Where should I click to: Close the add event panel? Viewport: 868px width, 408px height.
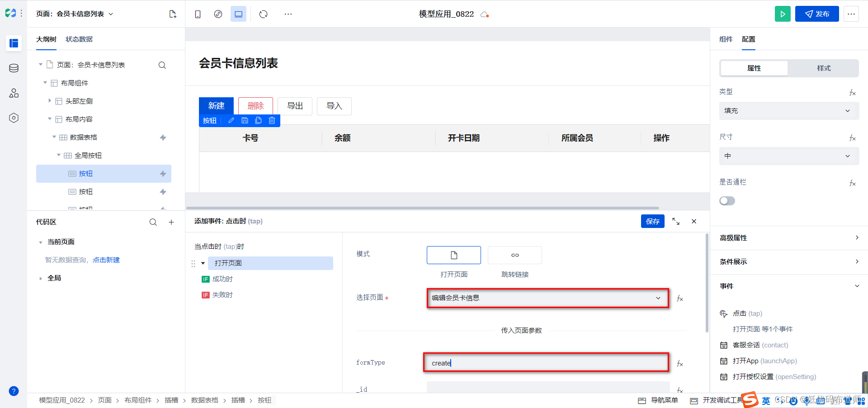pos(694,221)
